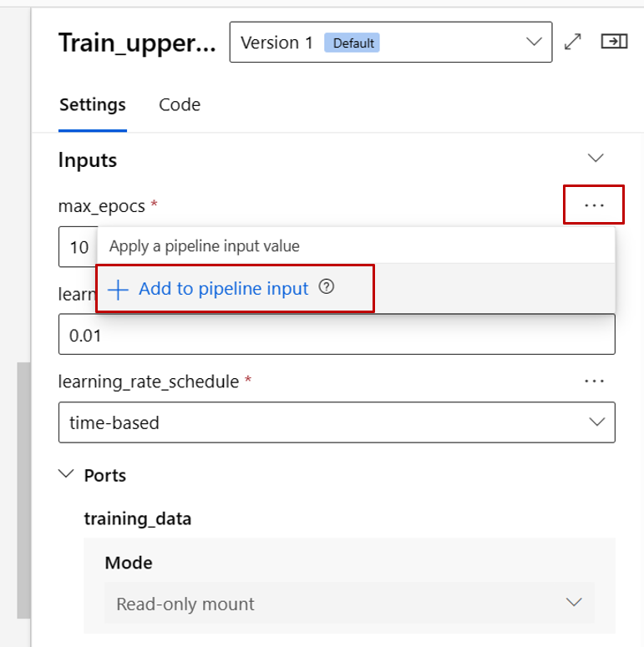Switch to the Code tab
The width and height of the screenshot is (644, 647).
point(180,105)
